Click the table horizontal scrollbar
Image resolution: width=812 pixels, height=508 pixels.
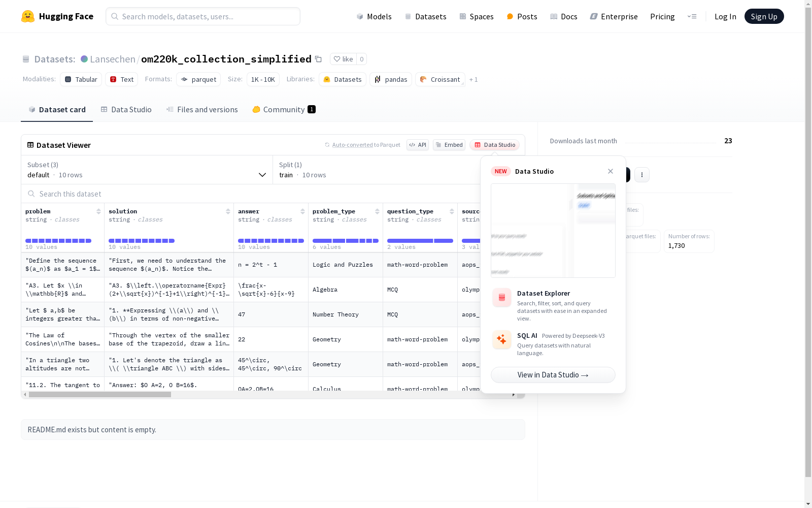[100, 395]
